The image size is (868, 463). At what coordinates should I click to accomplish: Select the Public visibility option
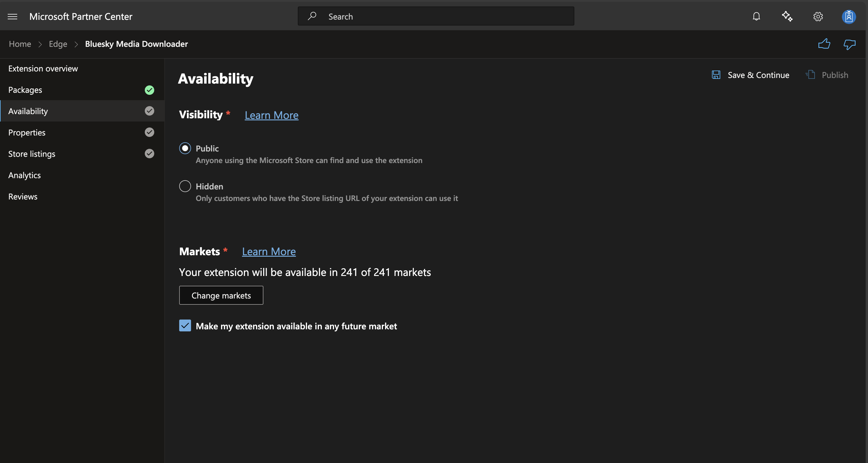click(x=185, y=148)
